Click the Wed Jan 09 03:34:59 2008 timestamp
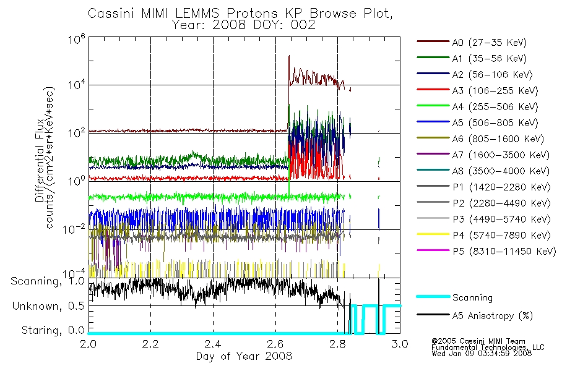588x371 pixels. 482,354
